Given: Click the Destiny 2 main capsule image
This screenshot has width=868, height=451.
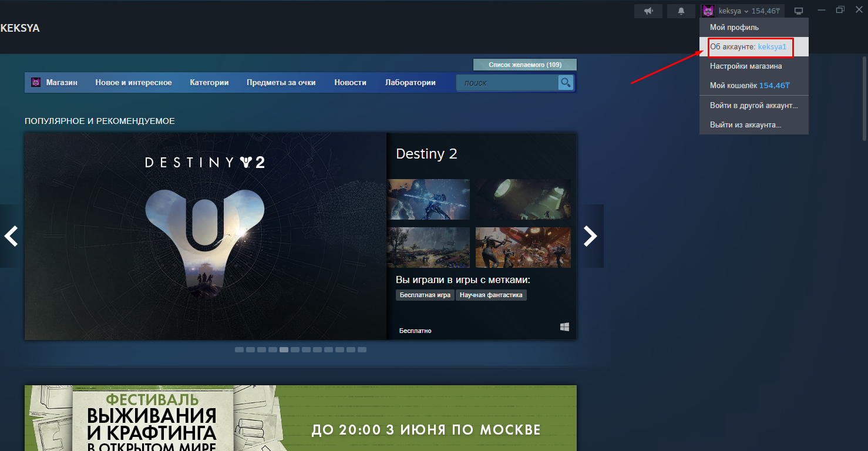Looking at the screenshot, I should pos(206,236).
